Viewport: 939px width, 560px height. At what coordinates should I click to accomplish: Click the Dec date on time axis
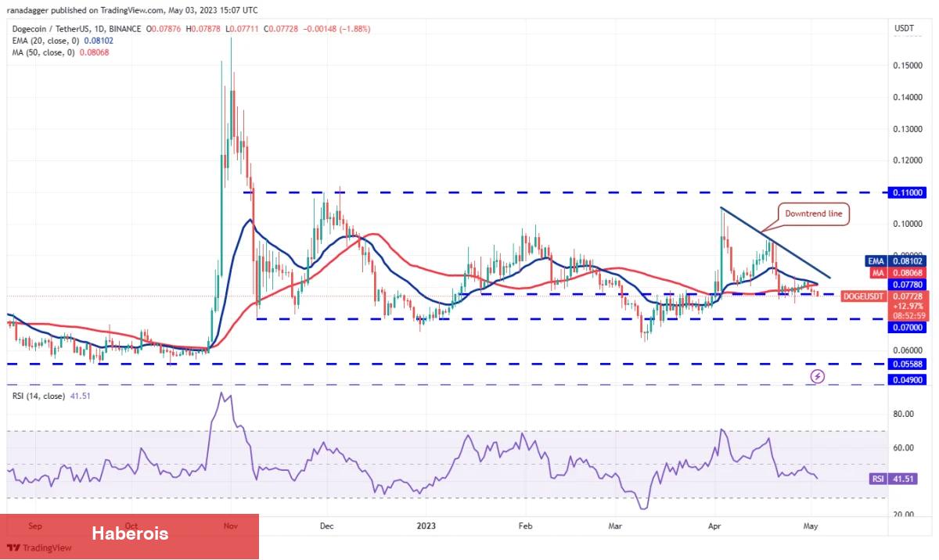327,526
